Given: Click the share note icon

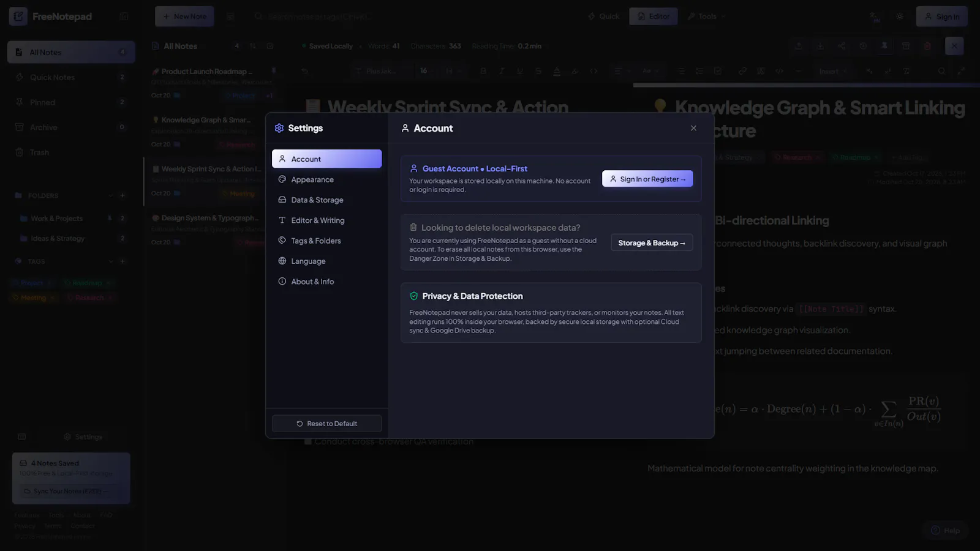Looking at the screenshot, I should pyautogui.click(x=842, y=46).
